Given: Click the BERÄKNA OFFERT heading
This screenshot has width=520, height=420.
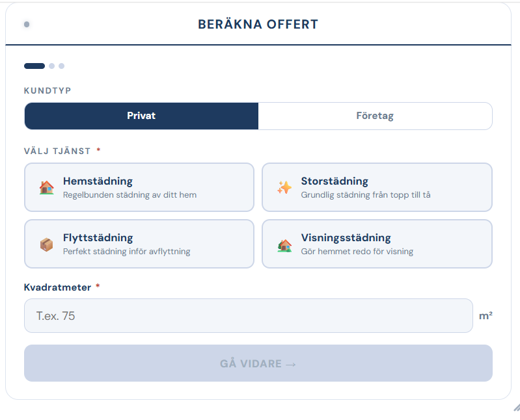Looking at the screenshot, I should click(x=258, y=24).
